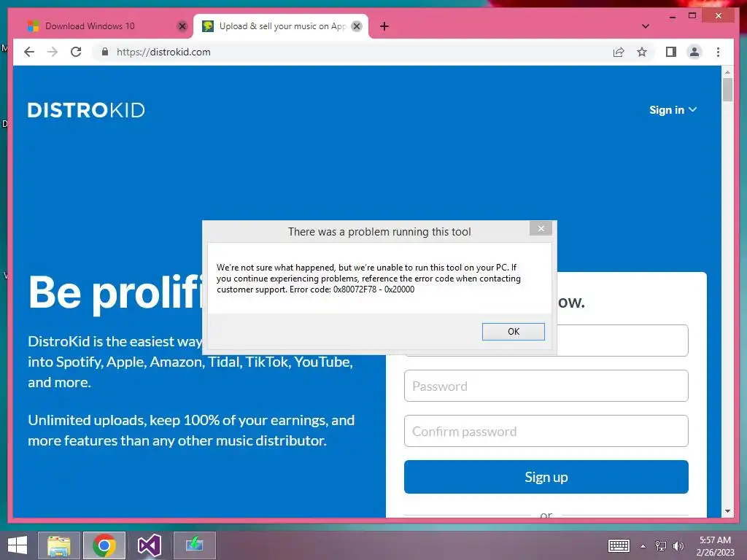This screenshot has height=560, width=747.
Task: Click the error code message text
Action: pyautogui.click(x=368, y=278)
